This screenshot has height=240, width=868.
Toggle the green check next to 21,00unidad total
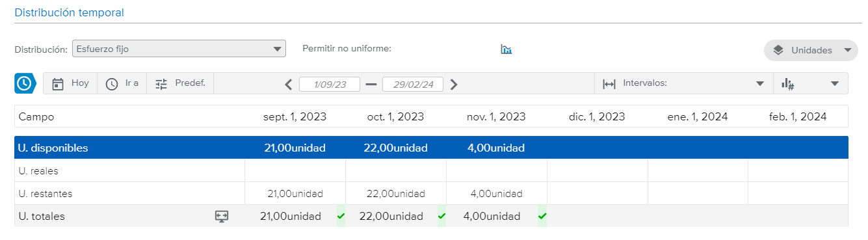341,216
